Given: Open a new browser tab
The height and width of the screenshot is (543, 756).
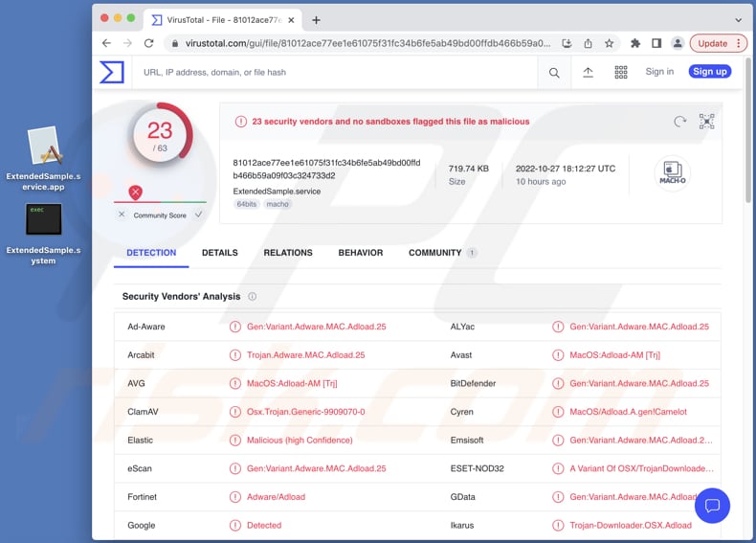Looking at the screenshot, I should click(x=317, y=20).
